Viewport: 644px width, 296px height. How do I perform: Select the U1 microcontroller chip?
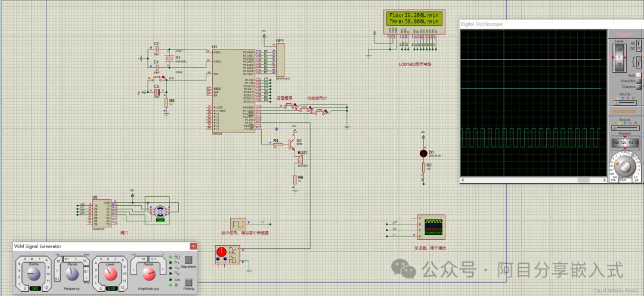click(x=234, y=91)
